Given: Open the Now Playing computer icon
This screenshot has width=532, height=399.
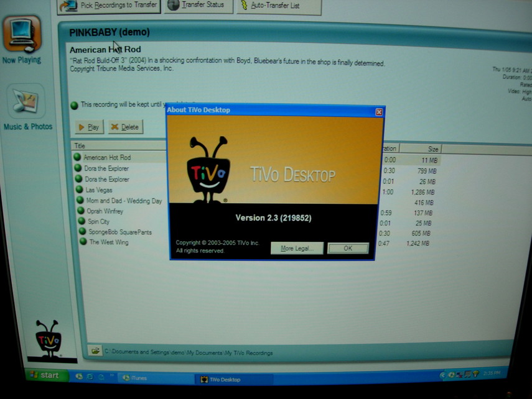Looking at the screenshot, I should coord(22,34).
